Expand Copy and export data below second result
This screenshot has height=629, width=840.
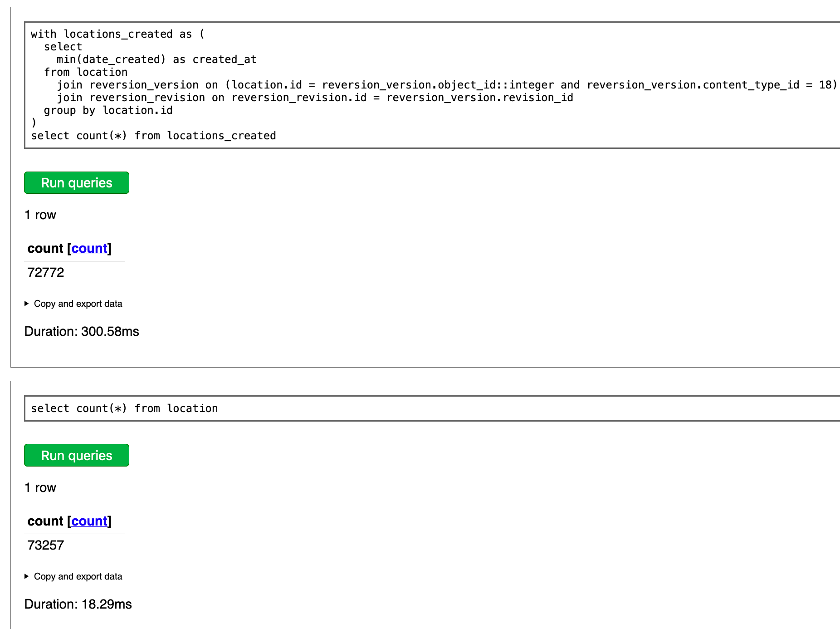77,576
